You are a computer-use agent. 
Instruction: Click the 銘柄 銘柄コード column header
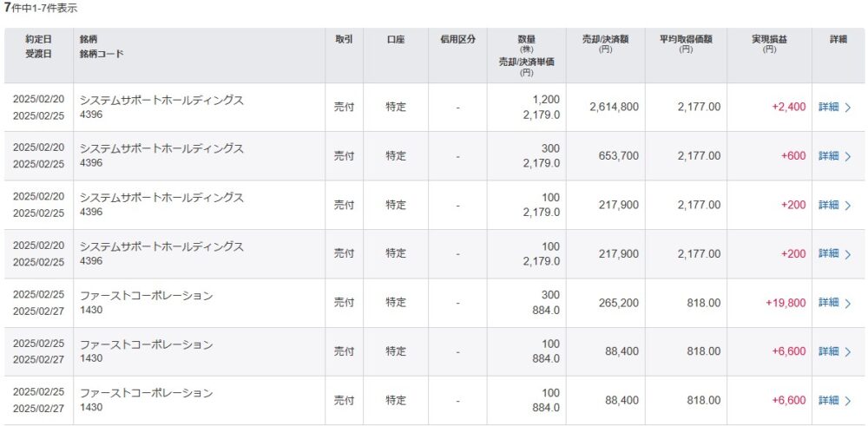point(102,47)
